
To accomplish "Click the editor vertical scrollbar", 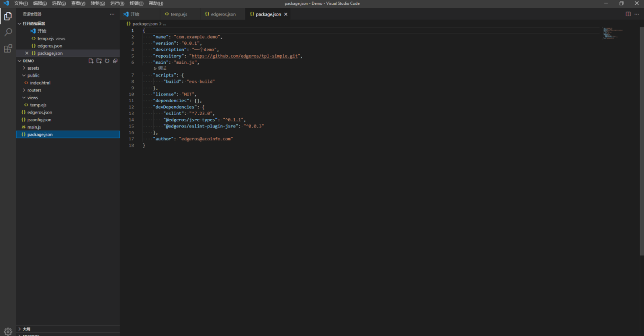I will [x=641, y=141].
